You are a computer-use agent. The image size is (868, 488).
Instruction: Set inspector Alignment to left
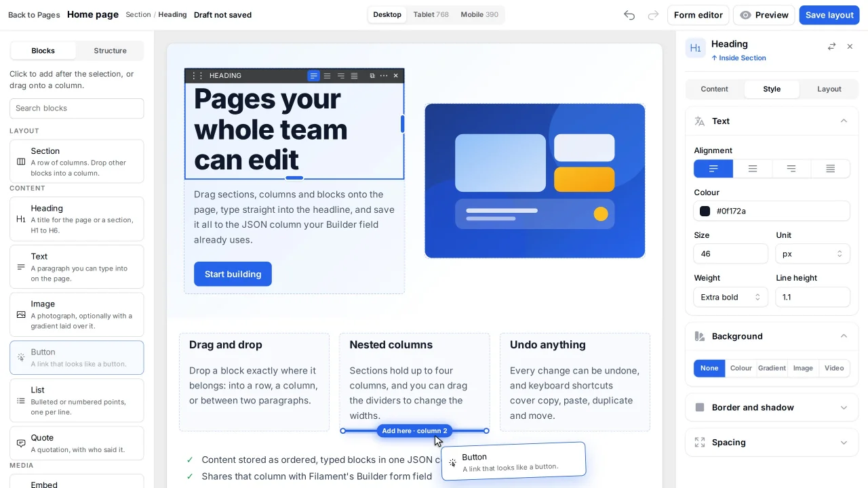coord(713,169)
